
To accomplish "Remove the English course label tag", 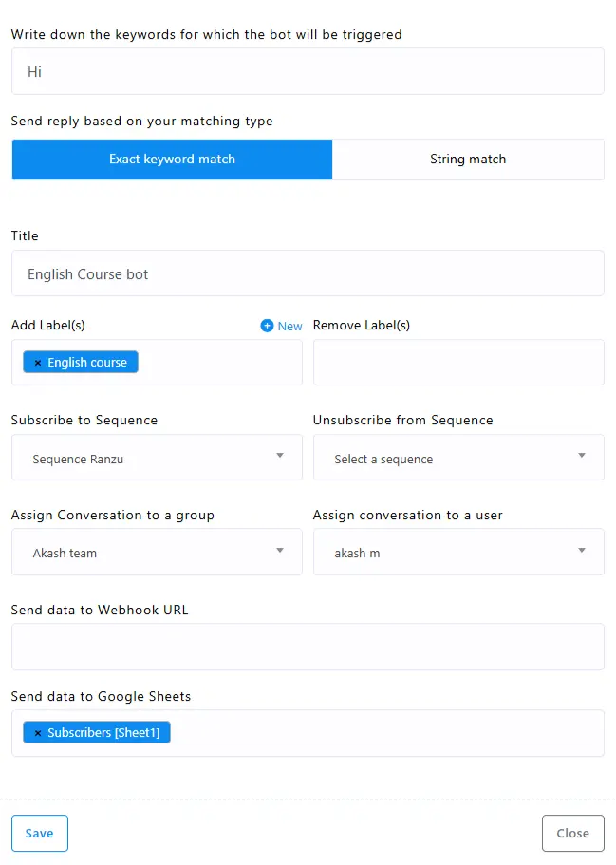I will (38, 363).
